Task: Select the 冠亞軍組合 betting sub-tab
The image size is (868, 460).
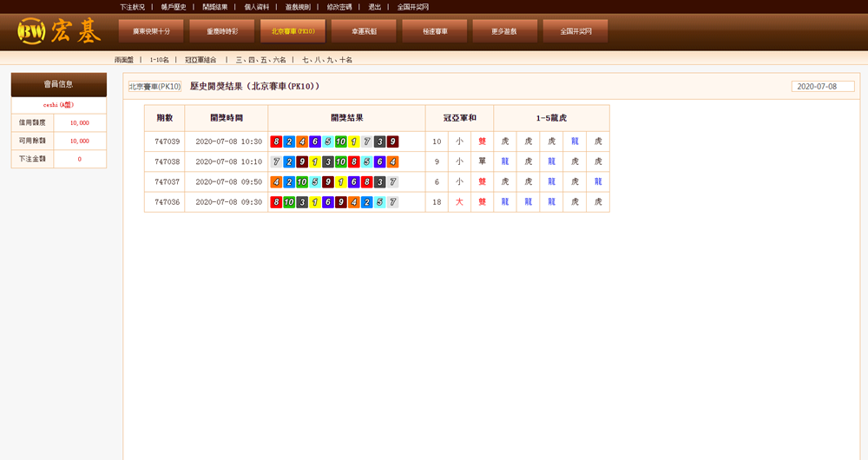Action: [x=201, y=60]
